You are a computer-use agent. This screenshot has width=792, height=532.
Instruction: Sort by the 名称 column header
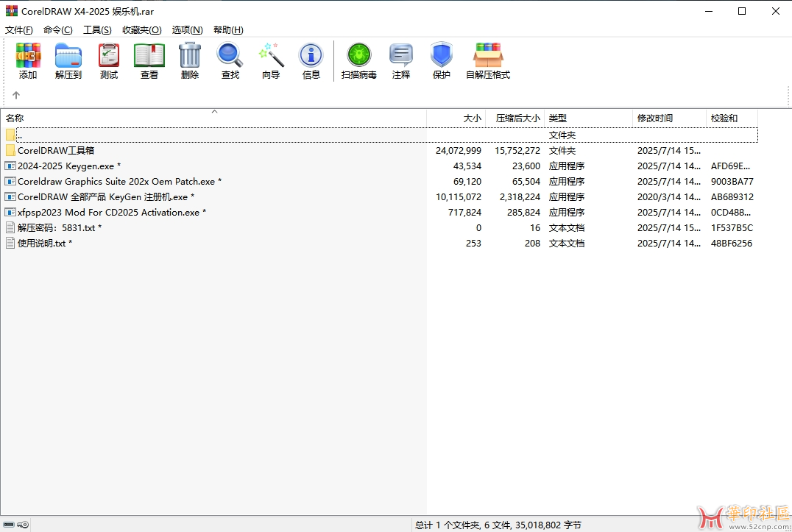coord(214,118)
